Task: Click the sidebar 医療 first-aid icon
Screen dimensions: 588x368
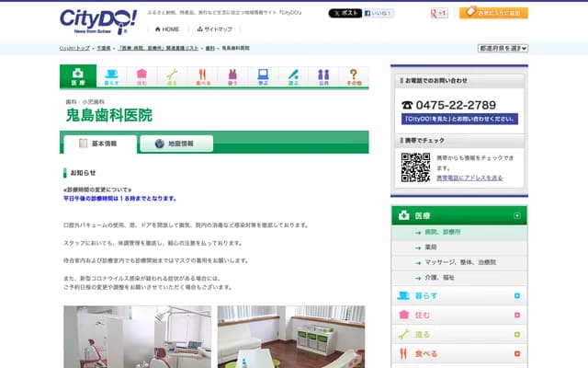Action: click(404, 215)
